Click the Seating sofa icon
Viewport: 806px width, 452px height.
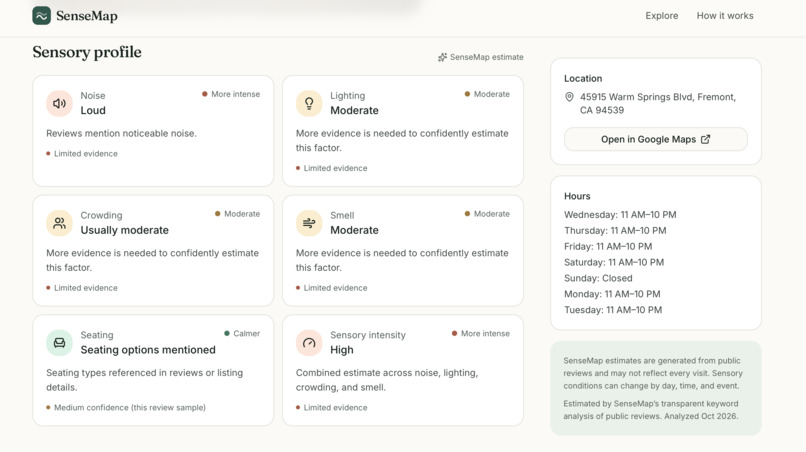(x=60, y=343)
